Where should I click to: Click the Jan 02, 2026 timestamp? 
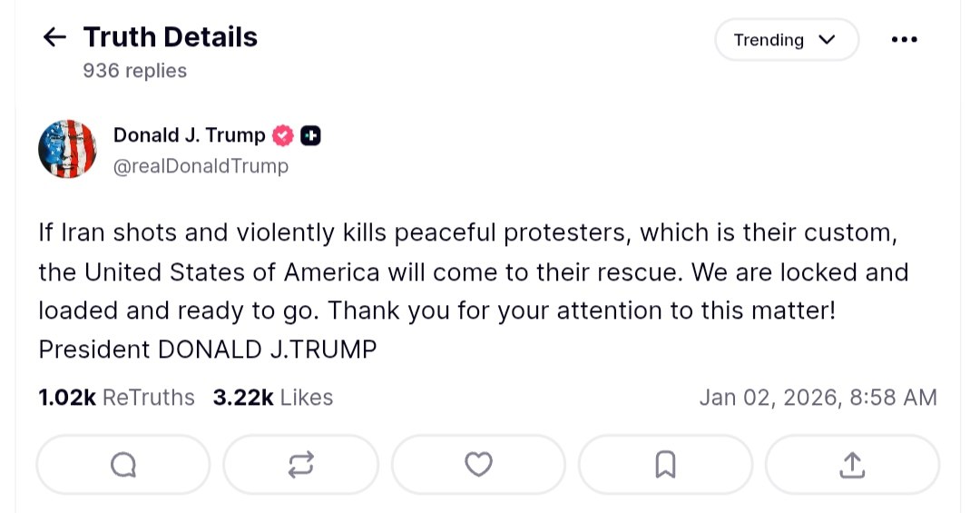point(818,398)
